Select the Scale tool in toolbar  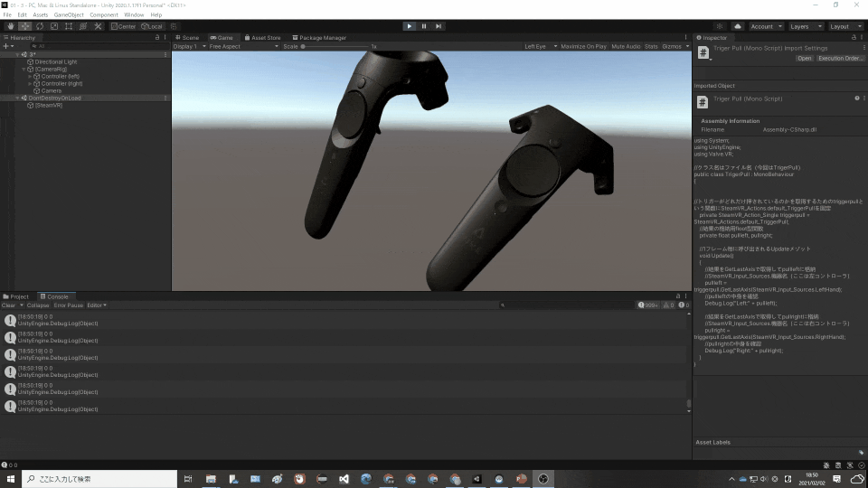click(54, 26)
